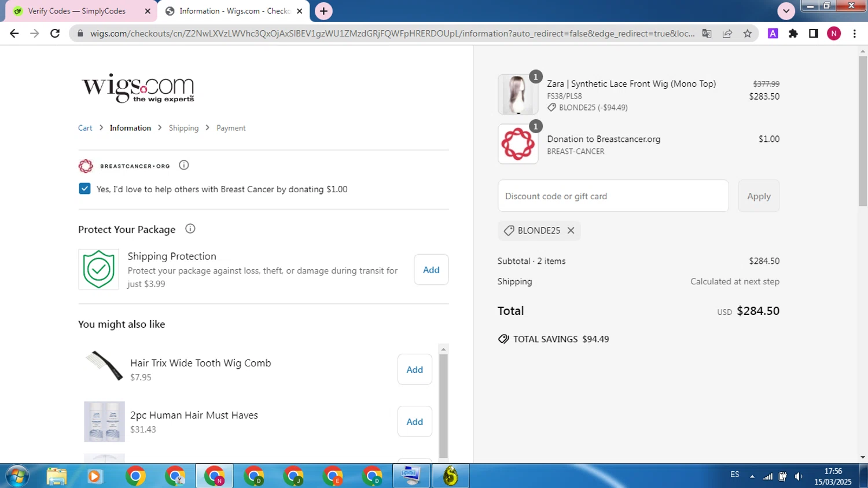
Task: Add 2pc Human Hair Must Haves
Action: (414, 421)
